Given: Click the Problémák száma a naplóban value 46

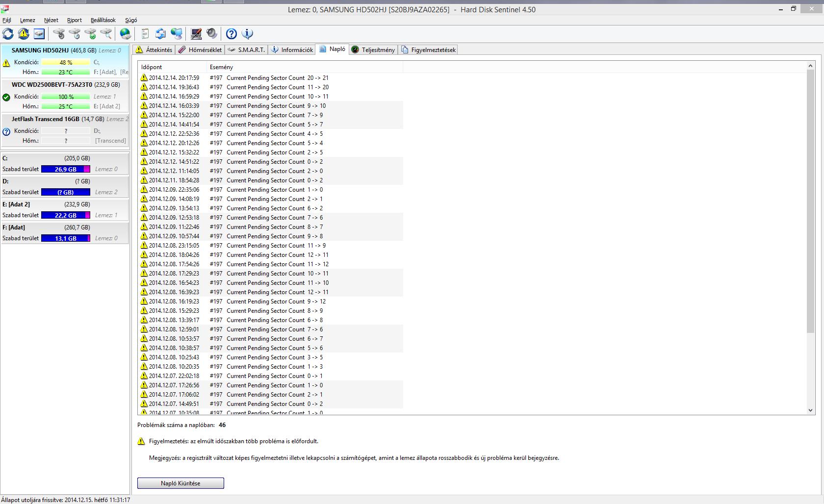Looking at the screenshot, I should tap(222, 425).
